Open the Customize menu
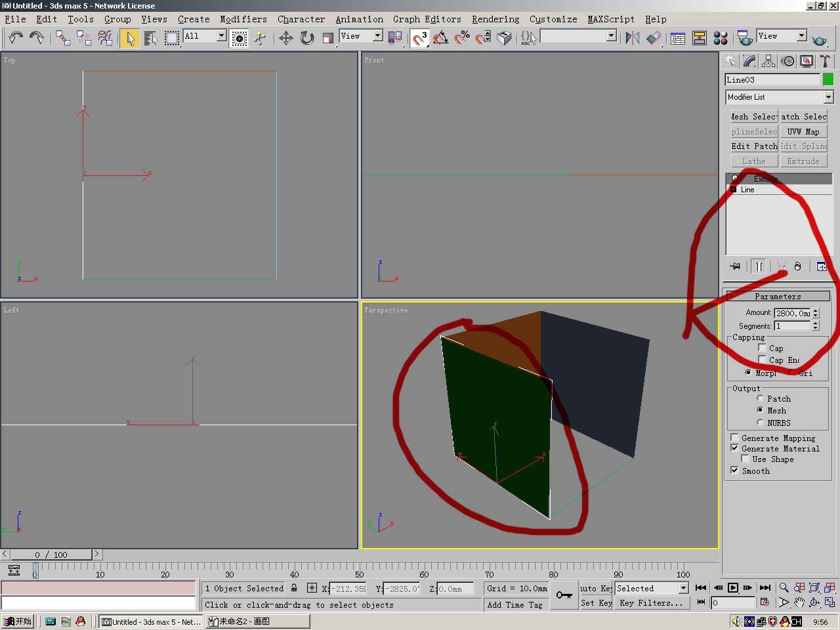The width and height of the screenshot is (840, 630). (x=553, y=19)
